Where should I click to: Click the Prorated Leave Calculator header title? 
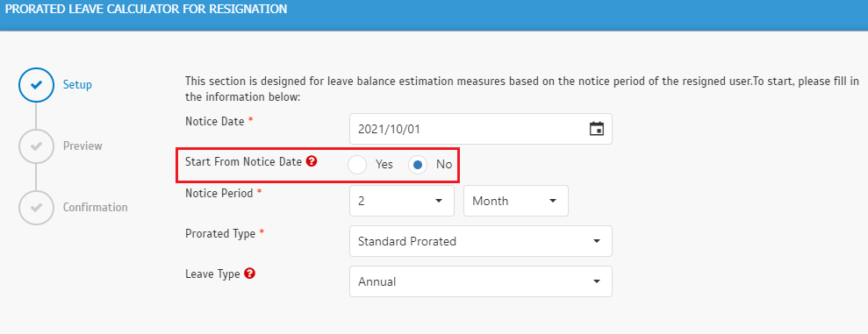pyautogui.click(x=147, y=10)
